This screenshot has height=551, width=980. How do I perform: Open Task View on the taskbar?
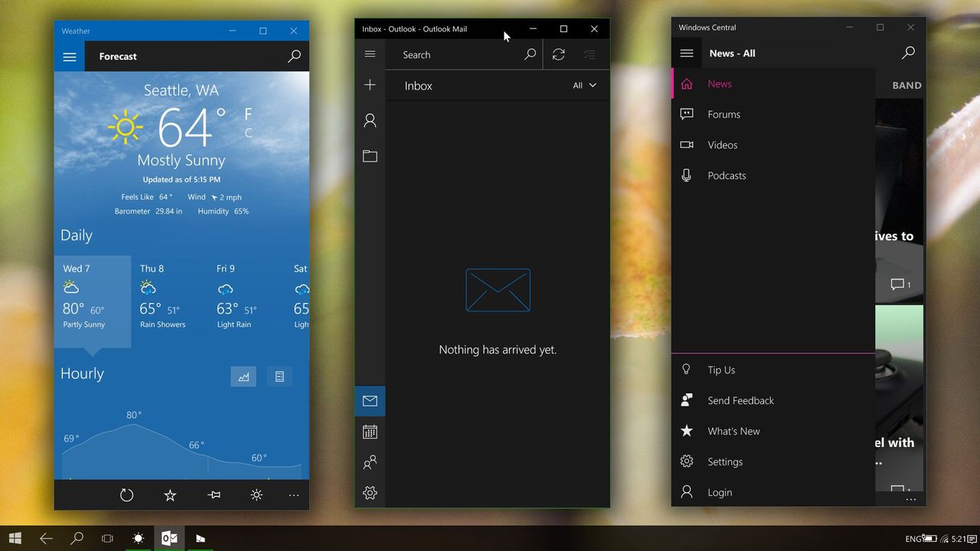(x=107, y=539)
